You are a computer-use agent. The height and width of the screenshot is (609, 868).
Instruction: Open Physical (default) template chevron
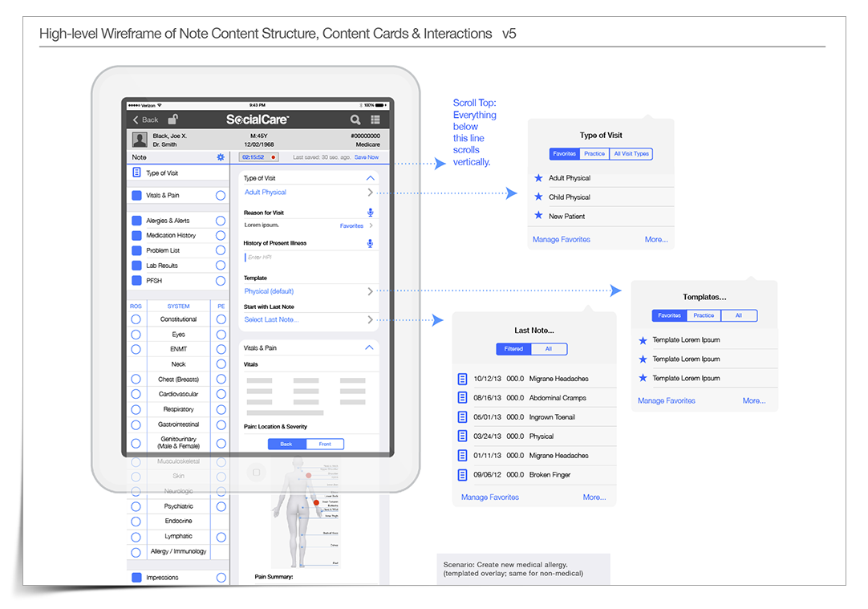click(x=371, y=291)
